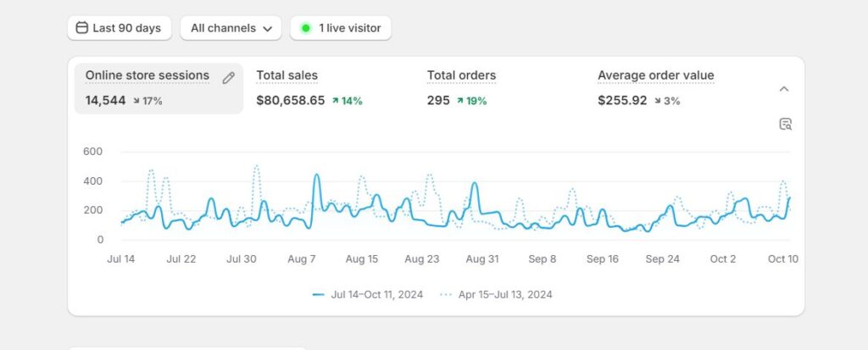Click the pencil edit icon beside Online store sessions
Image resolution: width=868 pixels, height=350 pixels.
[x=228, y=78]
